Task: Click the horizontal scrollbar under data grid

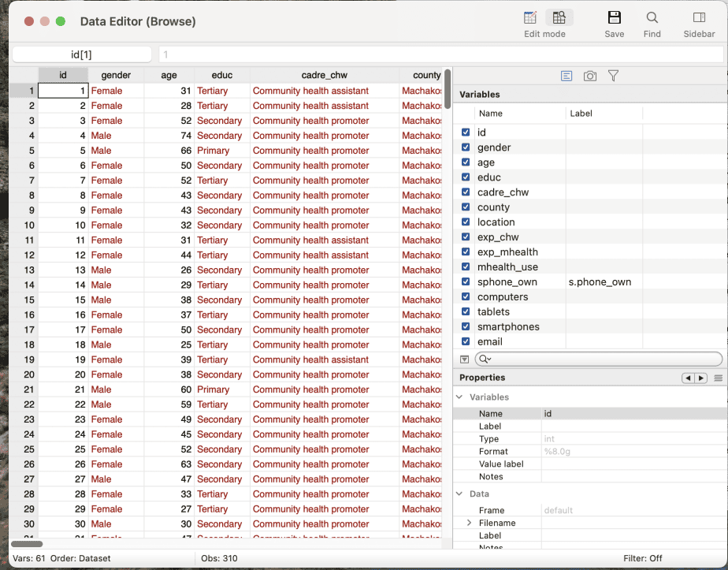Action: [x=27, y=543]
